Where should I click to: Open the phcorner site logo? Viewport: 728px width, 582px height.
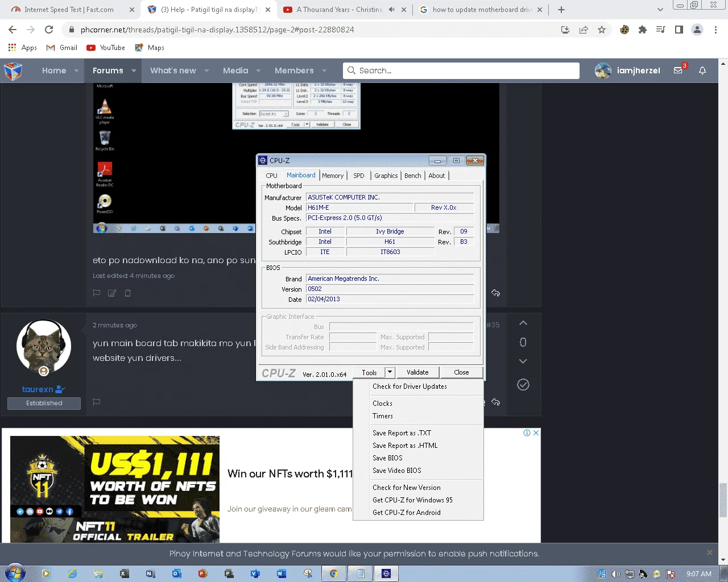(x=13, y=71)
